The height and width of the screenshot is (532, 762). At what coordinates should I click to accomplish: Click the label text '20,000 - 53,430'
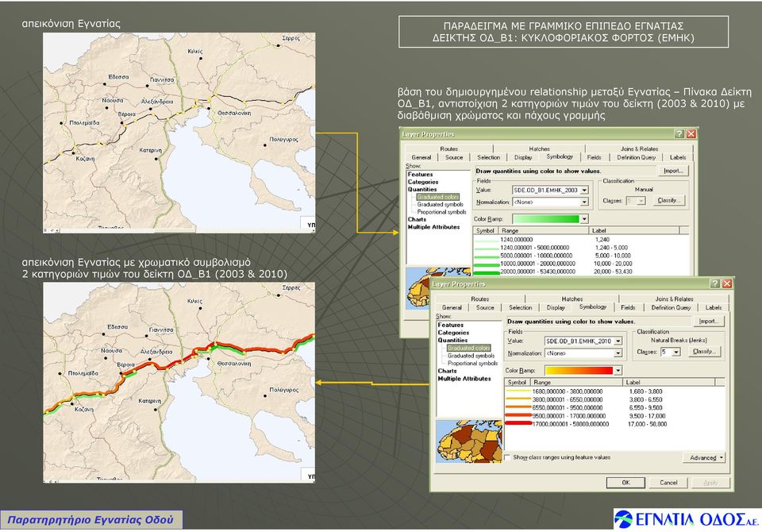(613, 272)
